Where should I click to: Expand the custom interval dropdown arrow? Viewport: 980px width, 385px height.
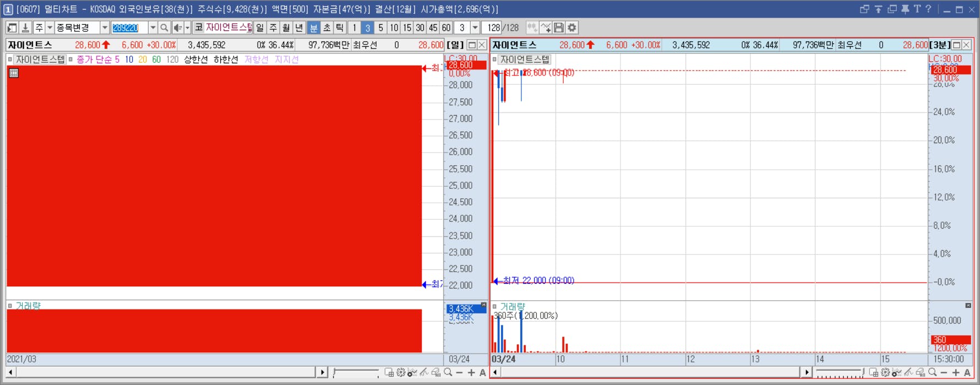tap(475, 28)
